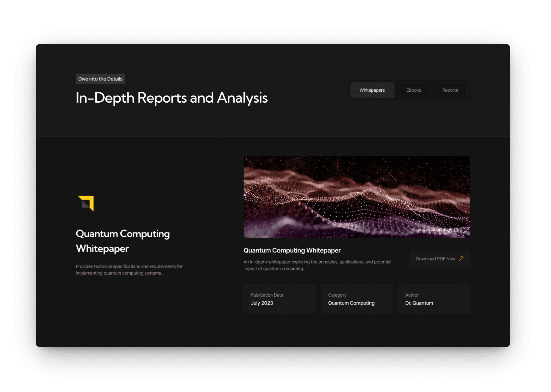This screenshot has width=551, height=392.
Task: Click the yellow corner logo icon
Action: pyautogui.click(x=86, y=203)
